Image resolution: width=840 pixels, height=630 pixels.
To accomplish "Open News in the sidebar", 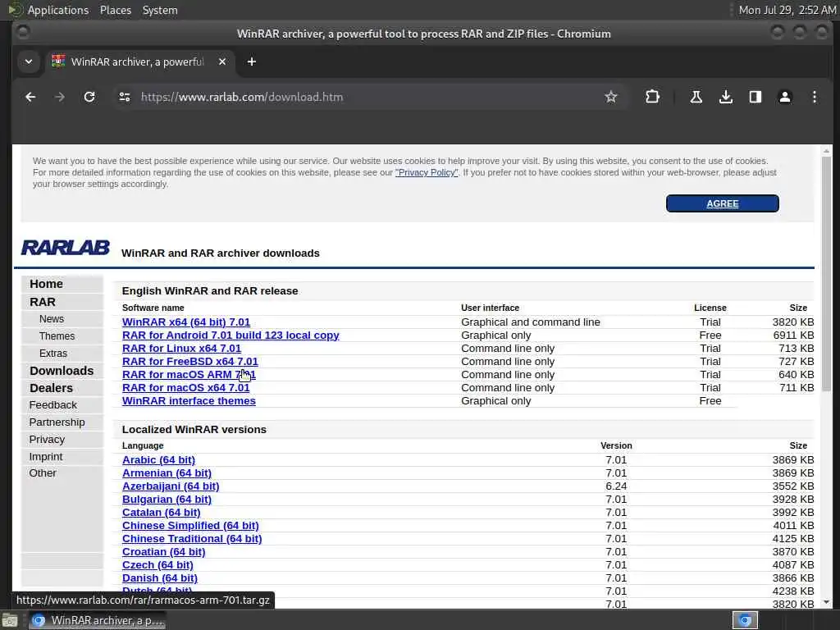I will pos(52,319).
